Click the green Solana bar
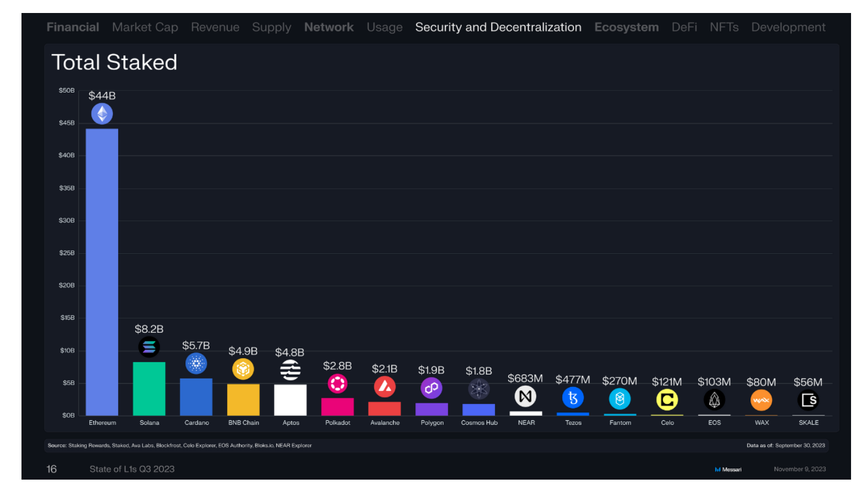 click(149, 389)
